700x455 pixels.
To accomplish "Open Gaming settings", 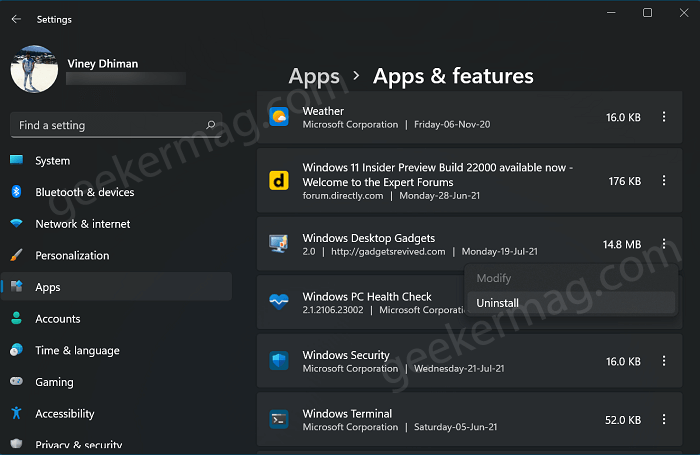I will click(54, 382).
